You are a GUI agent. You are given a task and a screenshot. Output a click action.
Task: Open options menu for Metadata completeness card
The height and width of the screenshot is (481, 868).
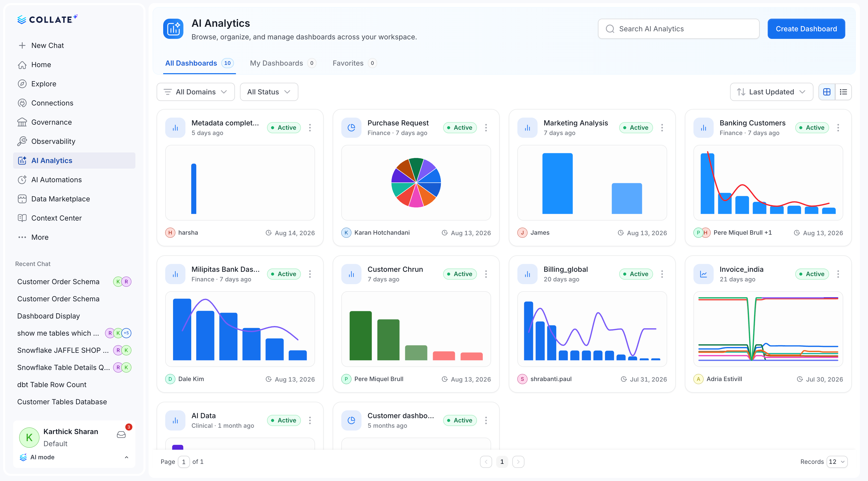[310, 128]
